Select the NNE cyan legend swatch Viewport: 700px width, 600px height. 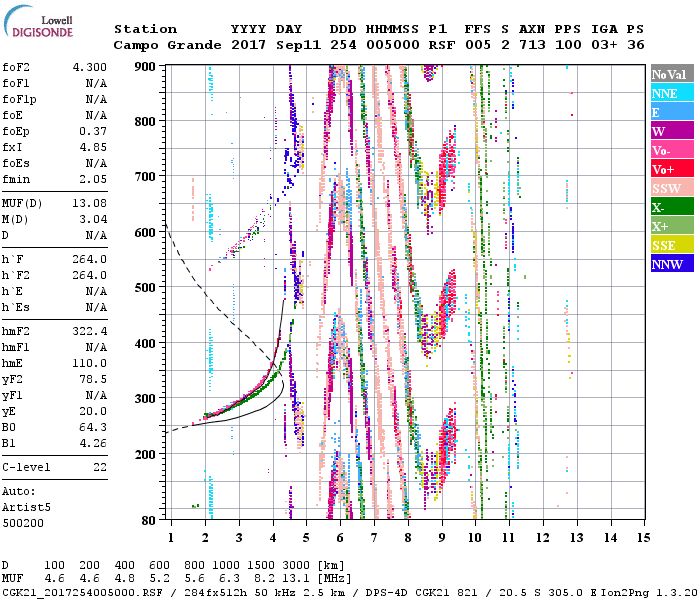(672, 93)
